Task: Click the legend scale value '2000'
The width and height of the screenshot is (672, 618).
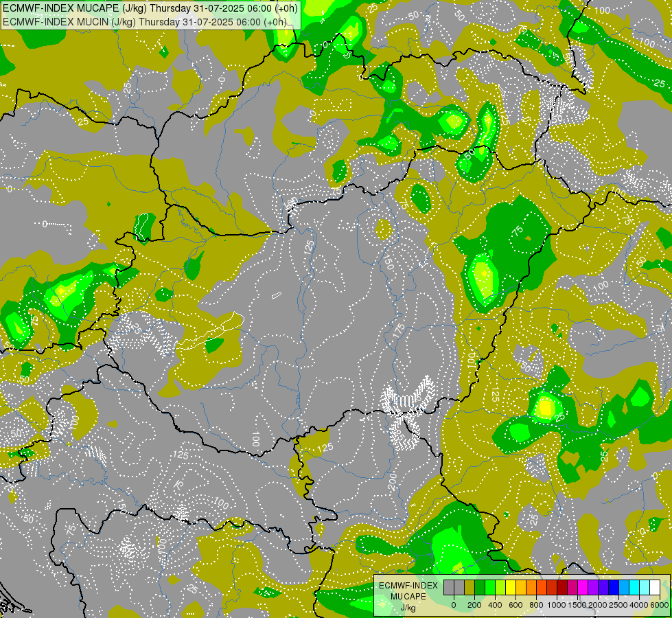Action: pyautogui.click(x=598, y=605)
